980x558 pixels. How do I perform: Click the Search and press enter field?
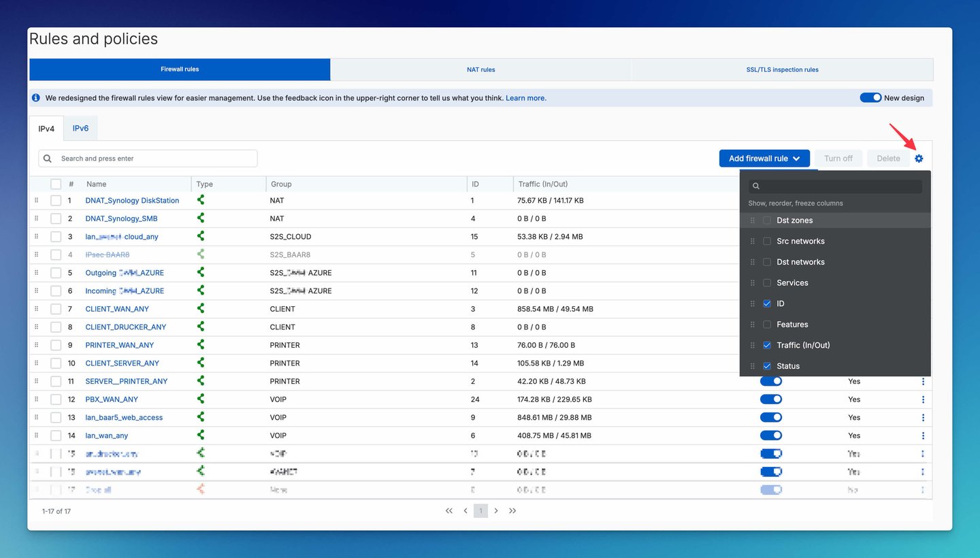(x=148, y=159)
